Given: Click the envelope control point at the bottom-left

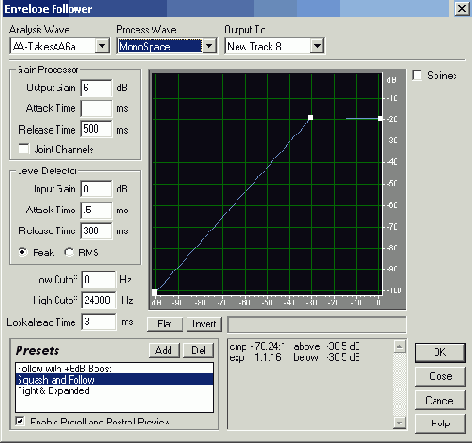Looking at the screenshot, I should tap(154, 292).
